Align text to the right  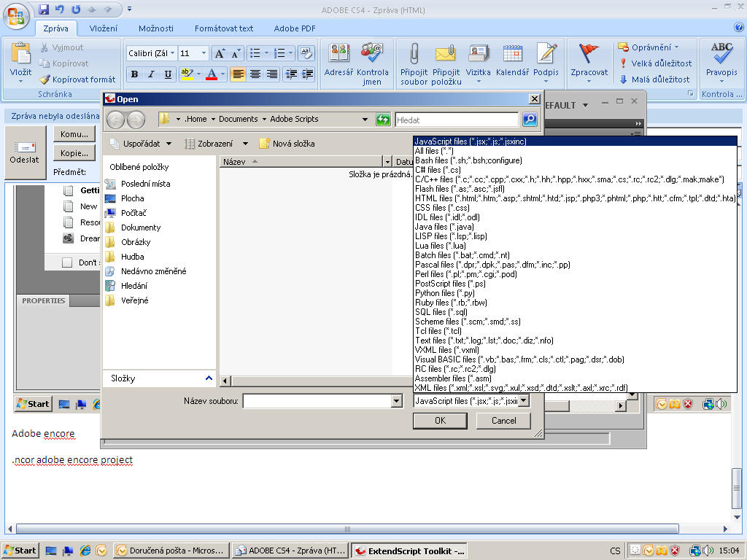click(x=272, y=74)
